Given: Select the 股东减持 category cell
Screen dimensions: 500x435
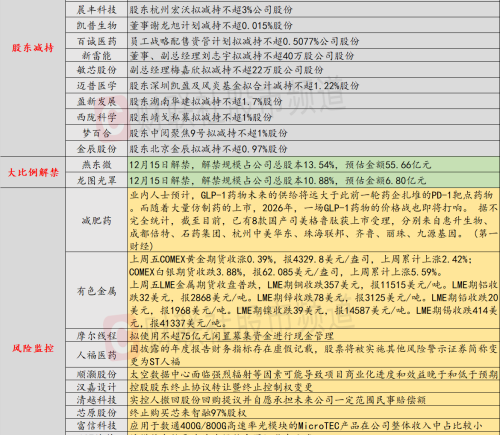Looking at the screenshot, I should coord(33,78).
